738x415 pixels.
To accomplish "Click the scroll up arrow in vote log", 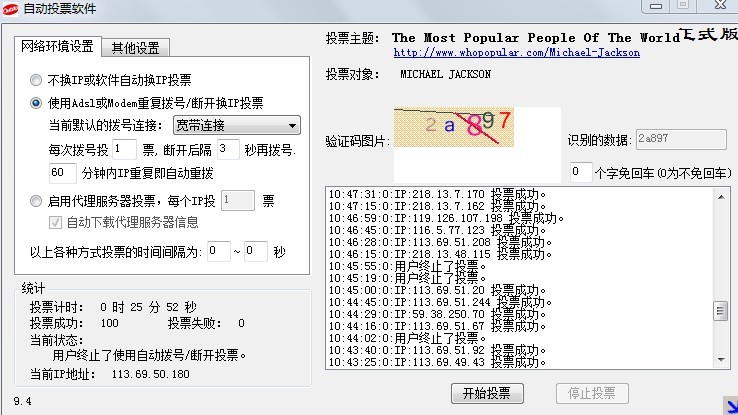I will [x=719, y=193].
